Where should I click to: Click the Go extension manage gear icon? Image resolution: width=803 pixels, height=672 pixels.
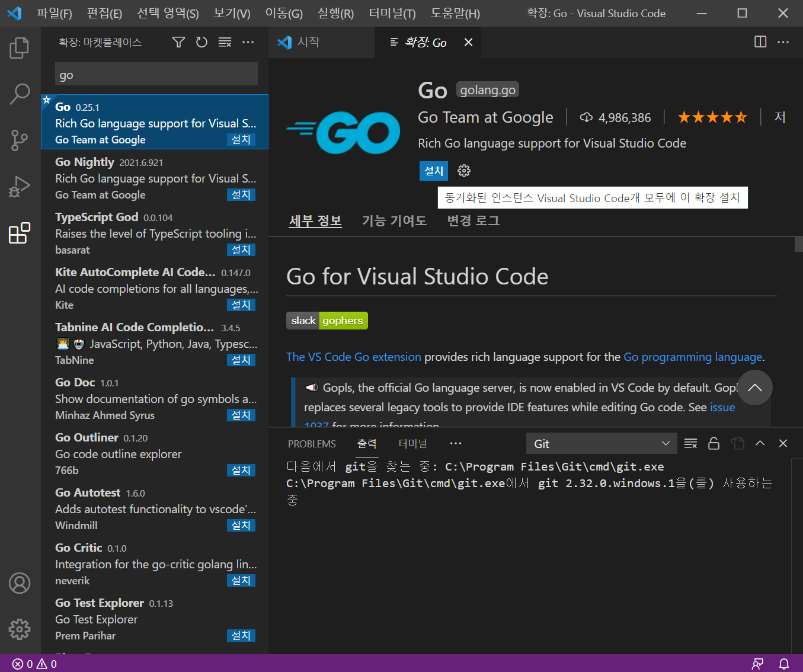464,171
